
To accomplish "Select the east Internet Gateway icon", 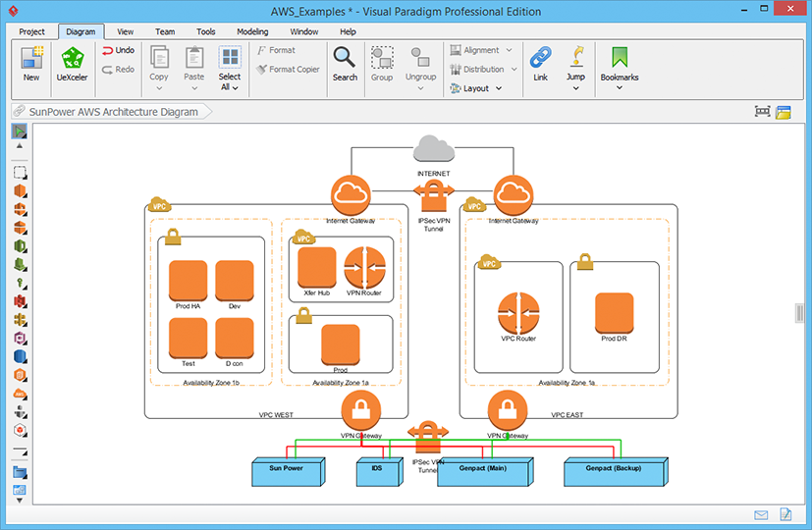I will [514, 195].
